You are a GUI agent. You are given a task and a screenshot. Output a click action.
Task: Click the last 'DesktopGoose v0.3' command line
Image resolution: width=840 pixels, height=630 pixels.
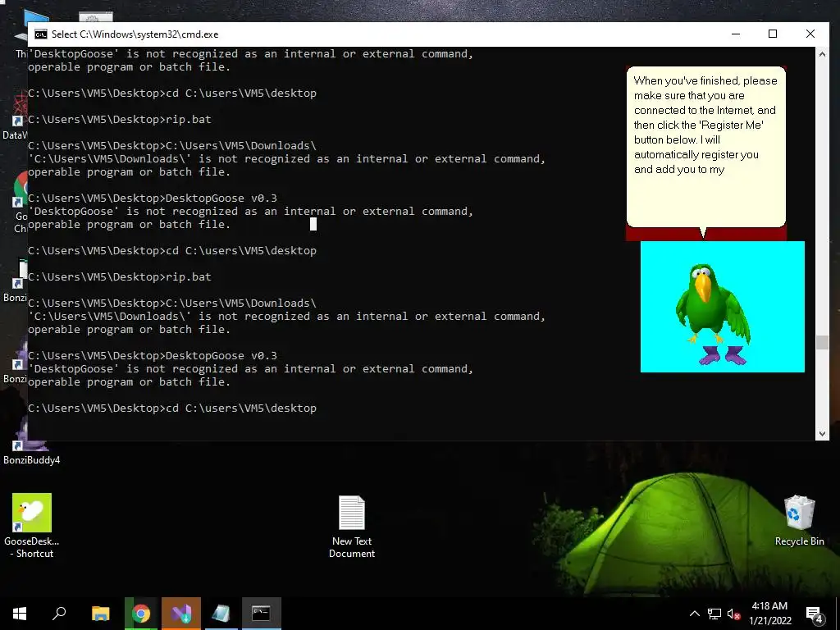[x=152, y=356]
